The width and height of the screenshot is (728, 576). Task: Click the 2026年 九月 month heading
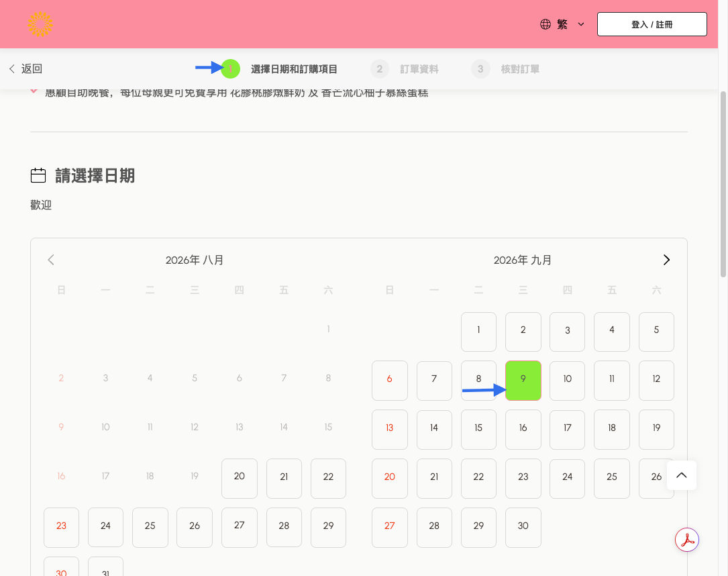(523, 260)
